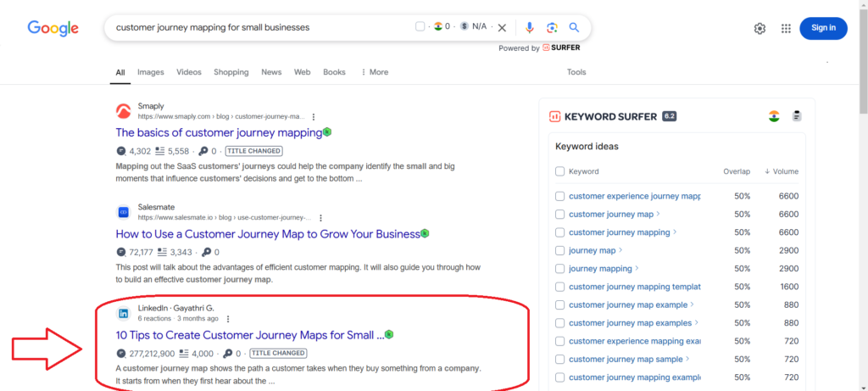
Task: Switch to the Videos tab
Action: (189, 72)
